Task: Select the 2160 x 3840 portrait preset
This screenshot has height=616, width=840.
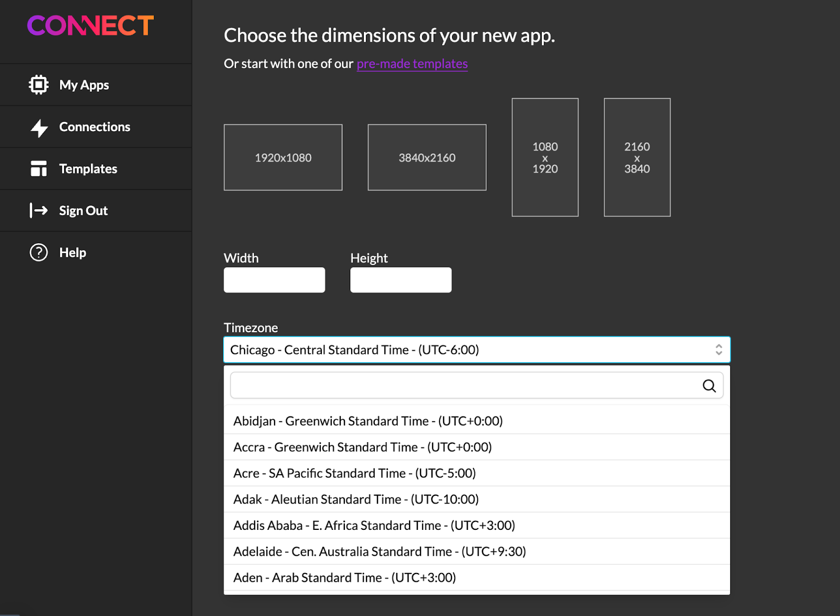Action: point(637,158)
